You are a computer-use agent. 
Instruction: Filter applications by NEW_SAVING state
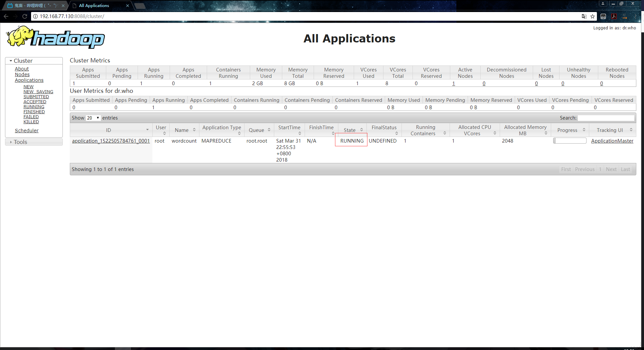click(38, 92)
